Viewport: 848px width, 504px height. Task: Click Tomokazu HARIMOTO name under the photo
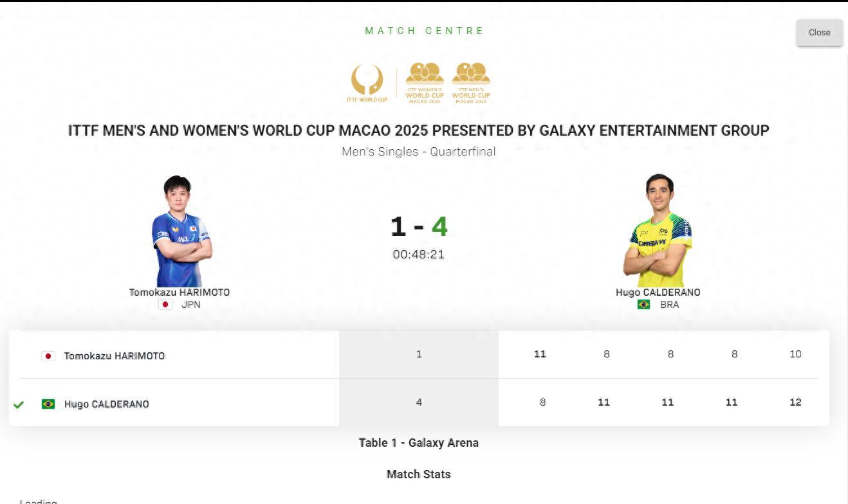click(x=180, y=292)
